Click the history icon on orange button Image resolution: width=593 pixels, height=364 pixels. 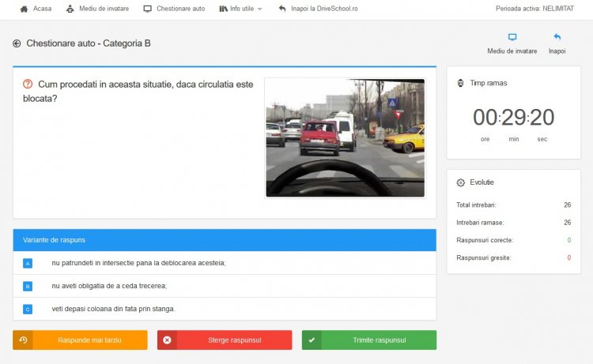click(x=23, y=340)
